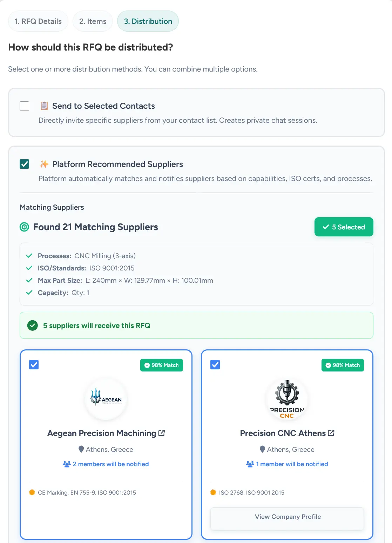Select the 3. Distribution tab
The image size is (392, 543).
click(148, 21)
